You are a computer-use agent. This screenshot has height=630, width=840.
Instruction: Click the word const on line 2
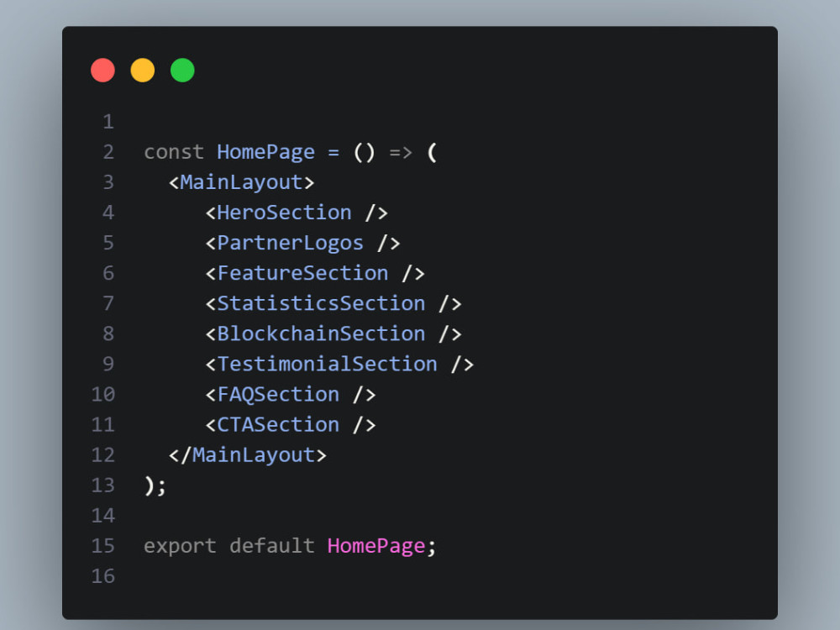tap(174, 152)
